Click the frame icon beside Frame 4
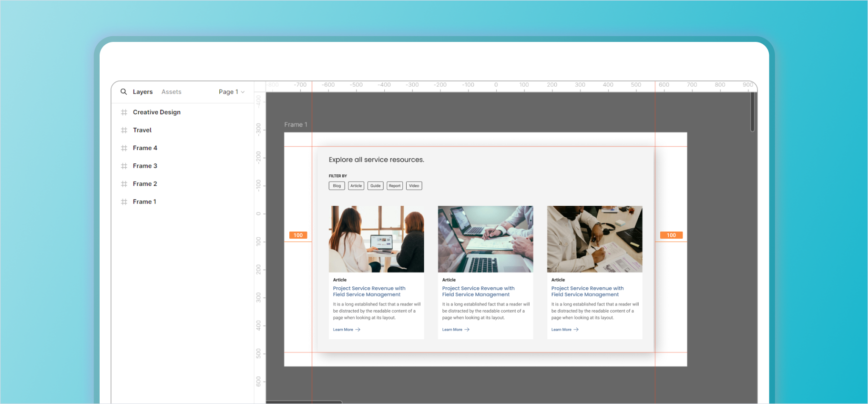The width and height of the screenshot is (868, 404). point(124,148)
